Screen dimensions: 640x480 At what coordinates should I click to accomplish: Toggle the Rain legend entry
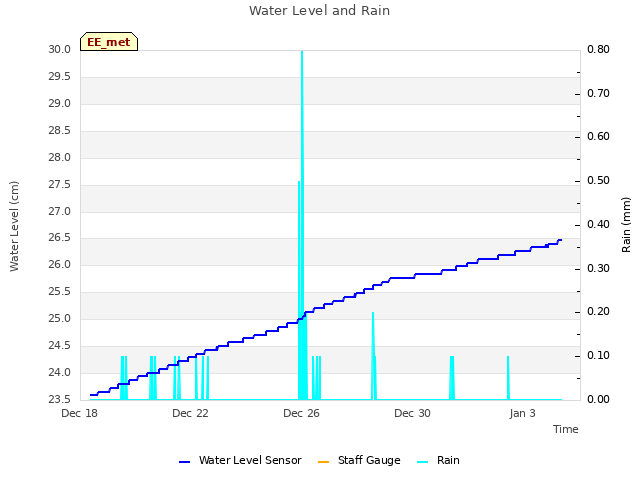click(438, 460)
